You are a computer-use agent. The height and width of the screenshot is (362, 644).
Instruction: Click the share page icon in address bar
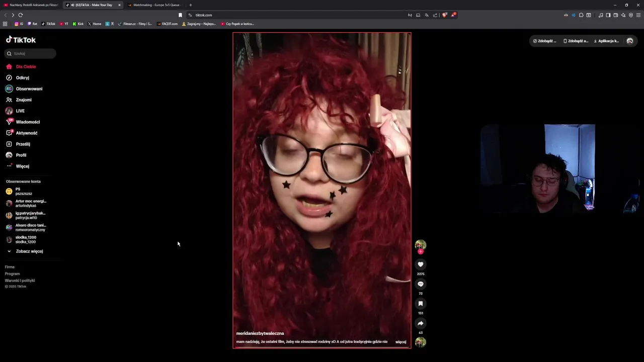click(435, 15)
